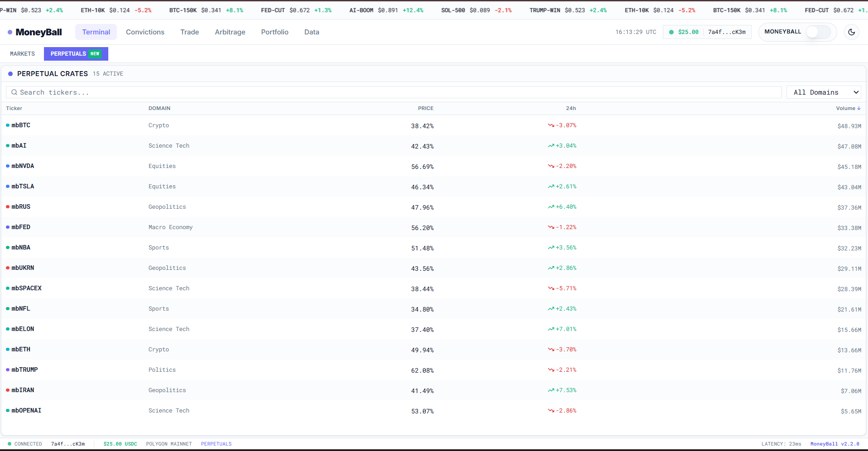The image size is (868, 451).
Task: Click mbIRAN uptrend arrow icon
Action: coord(551,390)
